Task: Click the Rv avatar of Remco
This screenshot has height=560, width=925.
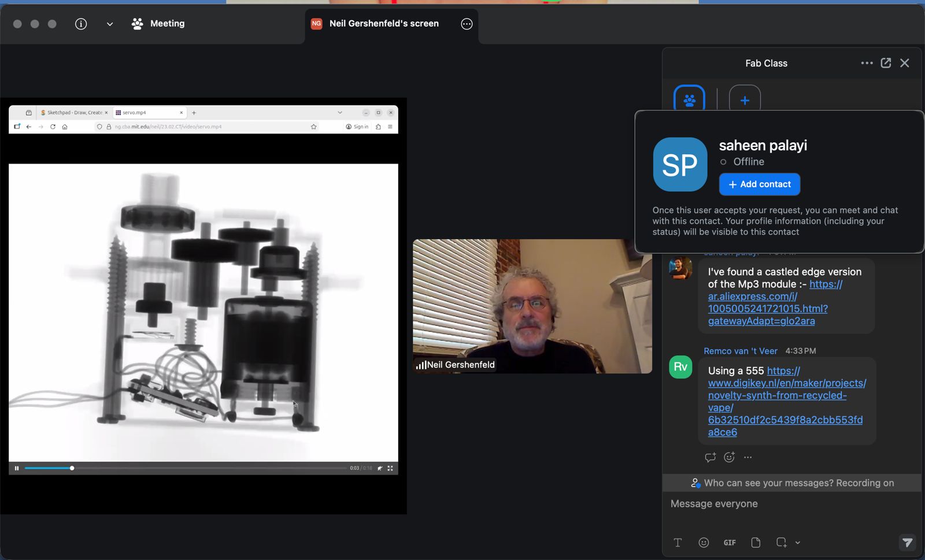Action: pyautogui.click(x=680, y=367)
